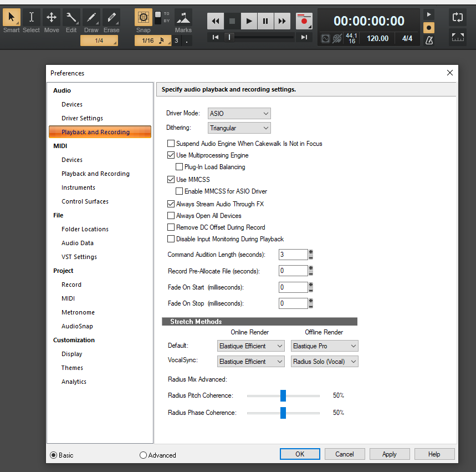Open MIDI Instruments preferences page
This screenshot has width=476, height=472.
(x=78, y=187)
